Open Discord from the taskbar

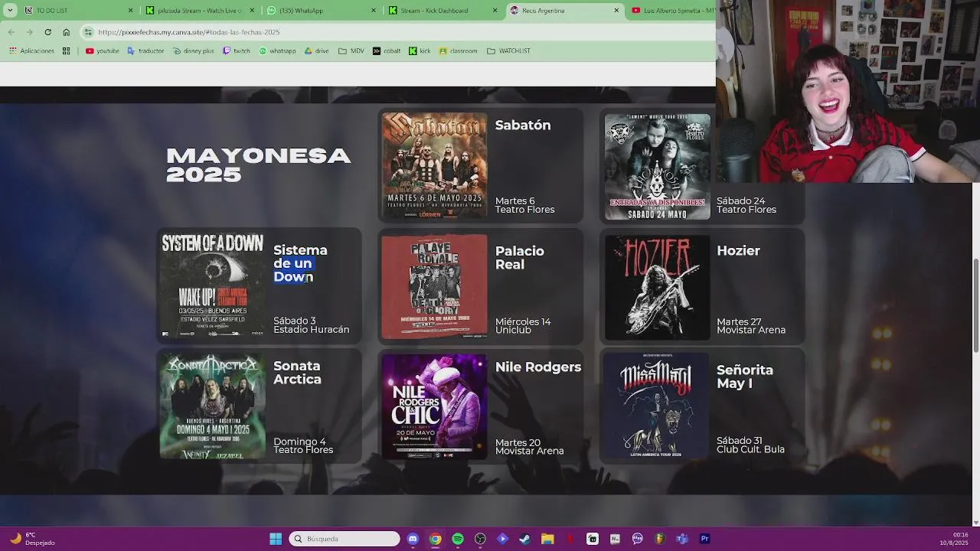point(413,539)
